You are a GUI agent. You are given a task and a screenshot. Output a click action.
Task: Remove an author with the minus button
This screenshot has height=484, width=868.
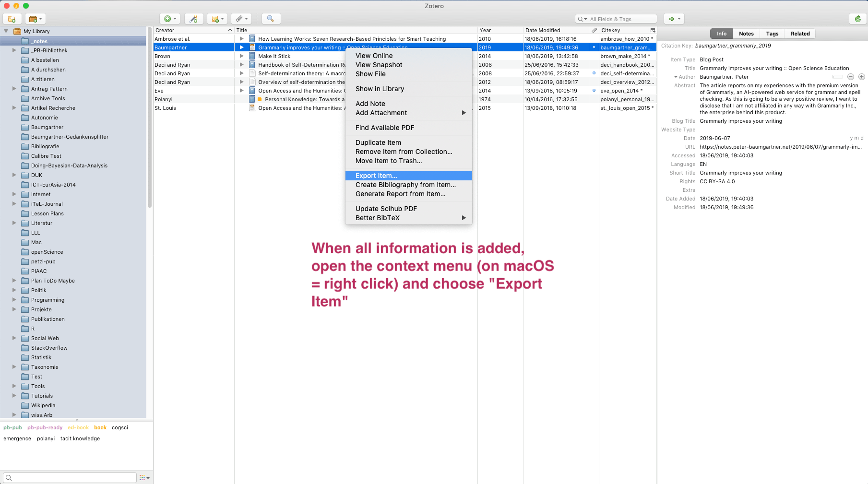[x=851, y=77]
